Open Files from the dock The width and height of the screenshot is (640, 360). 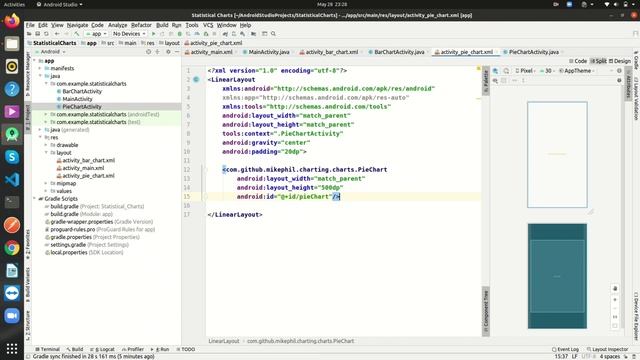point(12,44)
